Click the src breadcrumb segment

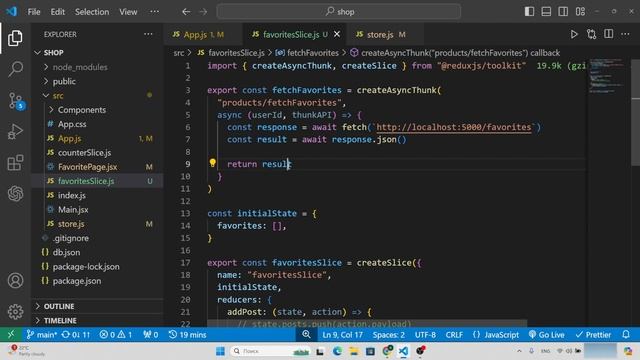[179, 53]
